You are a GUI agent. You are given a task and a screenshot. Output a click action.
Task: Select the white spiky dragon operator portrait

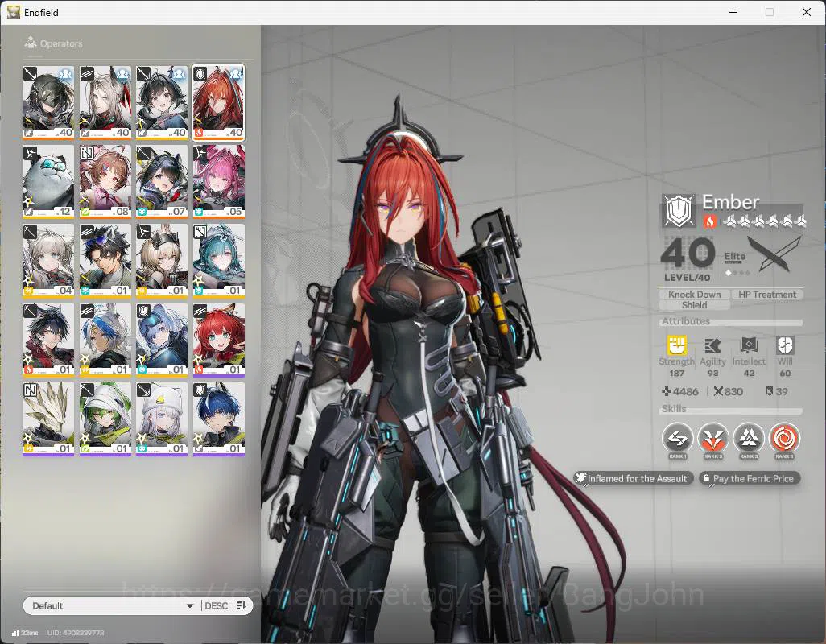[x=48, y=419]
